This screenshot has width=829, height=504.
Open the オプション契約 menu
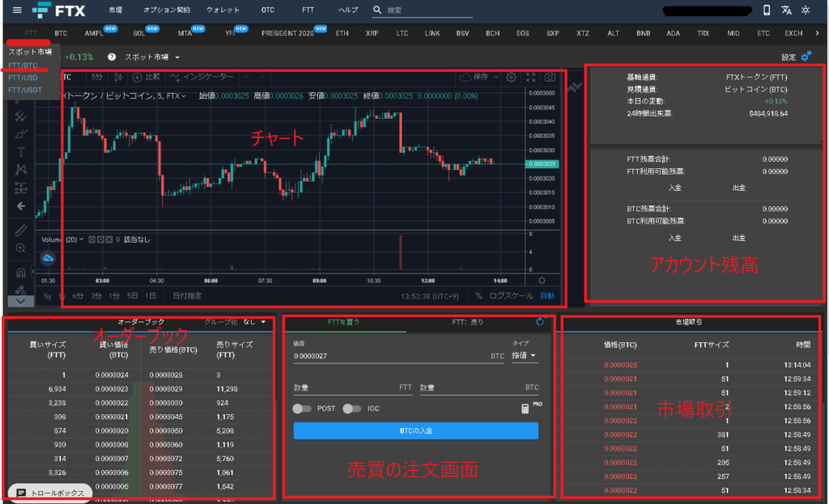(167, 10)
